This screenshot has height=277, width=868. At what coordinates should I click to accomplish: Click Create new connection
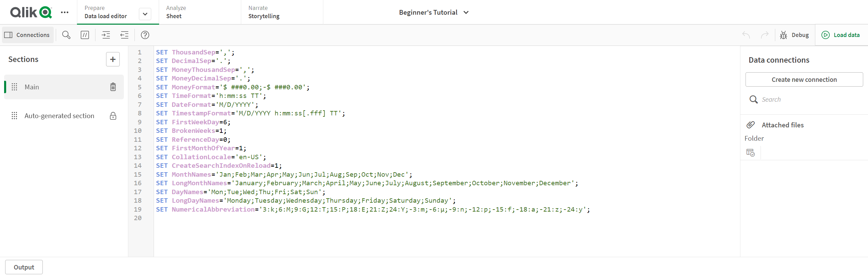point(804,79)
